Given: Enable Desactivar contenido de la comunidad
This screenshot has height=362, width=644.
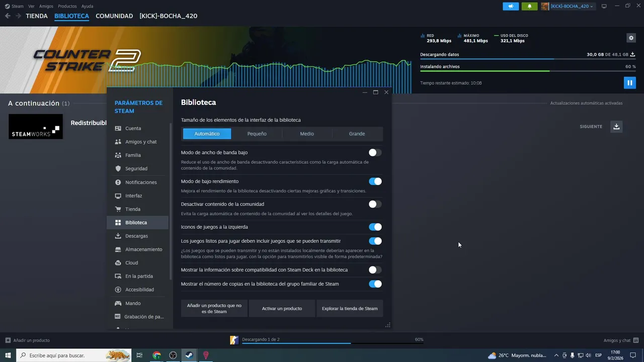Looking at the screenshot, I should pyautogui.click(x=375, y=204).
